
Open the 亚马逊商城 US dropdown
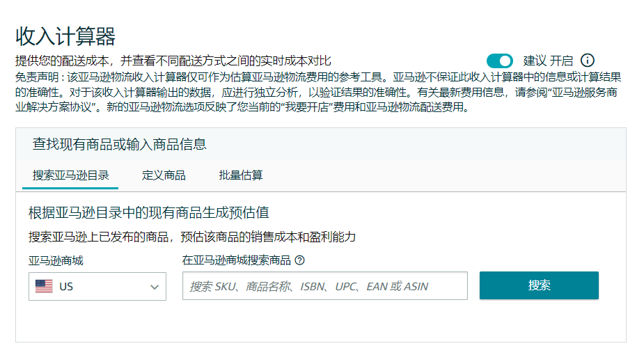[x=97, y=286]
